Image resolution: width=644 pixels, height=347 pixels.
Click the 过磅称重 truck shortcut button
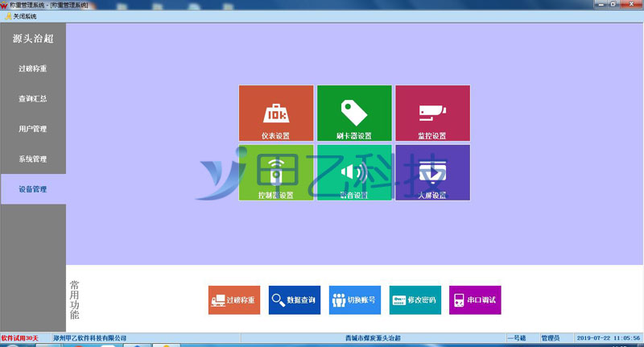pos(233,300)
